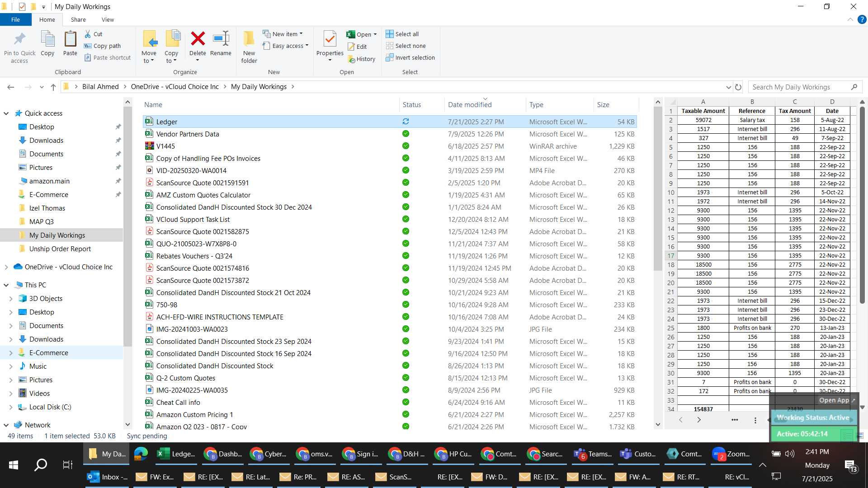Viewport: 868px width, 488px height.
Task: Click the History icon
Action: [351, 59]
